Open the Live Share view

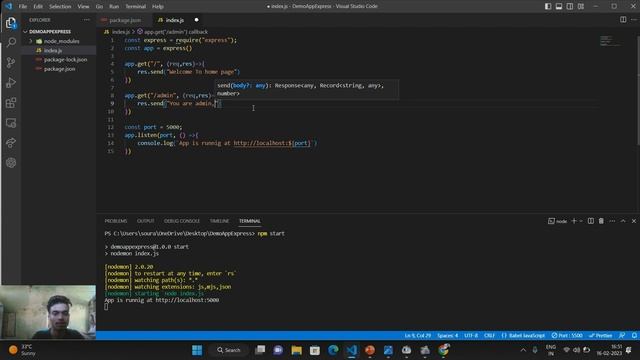click(x=11, y=142)
